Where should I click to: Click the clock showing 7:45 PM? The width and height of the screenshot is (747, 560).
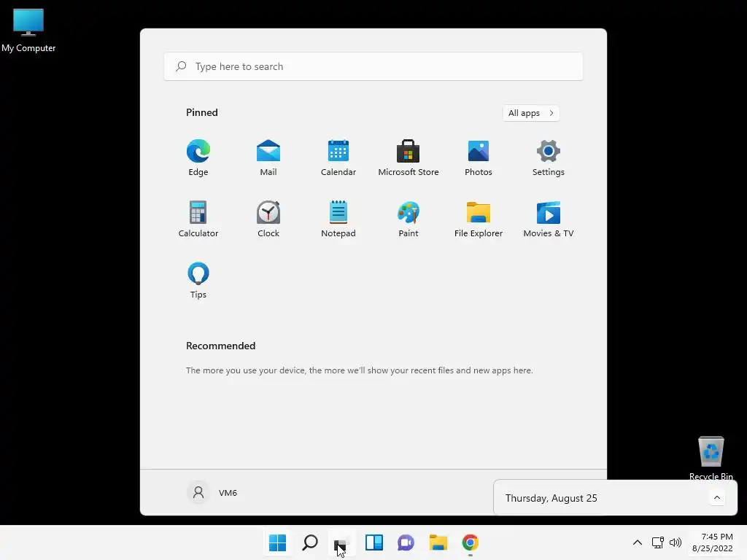(x=713, y=542)
